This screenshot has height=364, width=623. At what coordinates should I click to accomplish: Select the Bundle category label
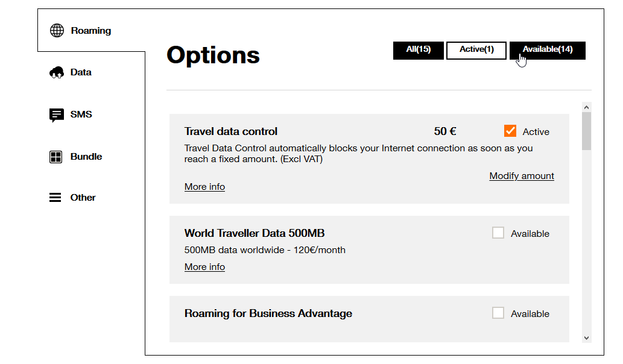coord(86,157)
